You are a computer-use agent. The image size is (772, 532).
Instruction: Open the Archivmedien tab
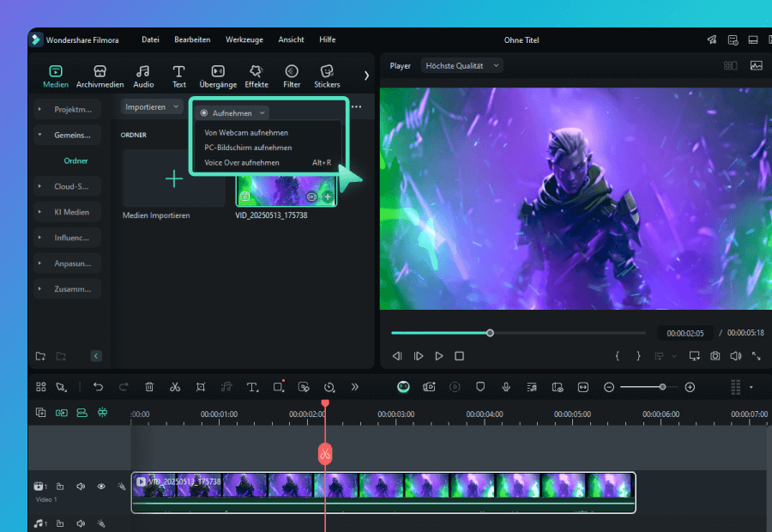(100, 76)
